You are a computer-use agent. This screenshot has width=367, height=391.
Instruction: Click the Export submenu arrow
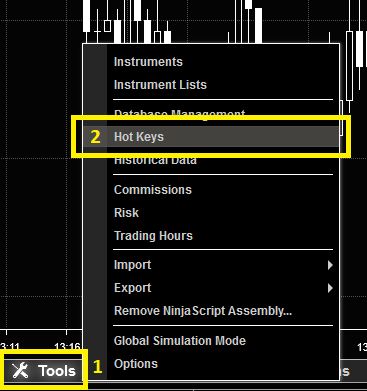330,288
